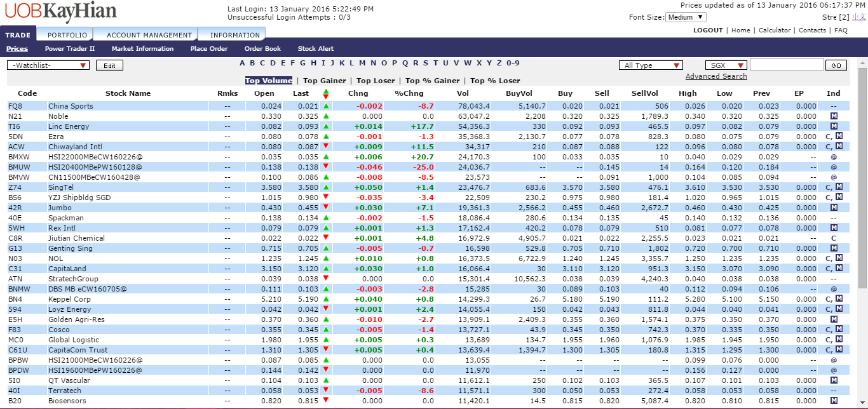868x409 pixels.
Task: Click stock name Keppel Corp
Action: click(69, 299)
